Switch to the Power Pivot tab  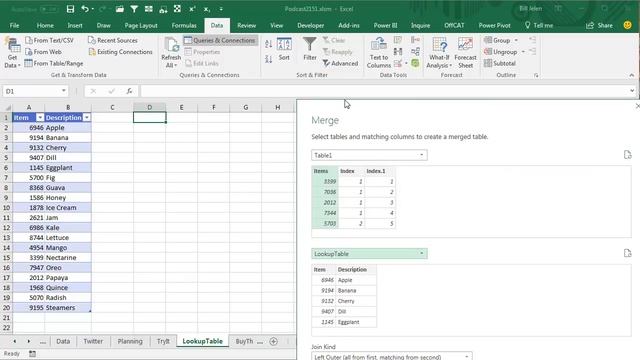click(x=494, y=25)
